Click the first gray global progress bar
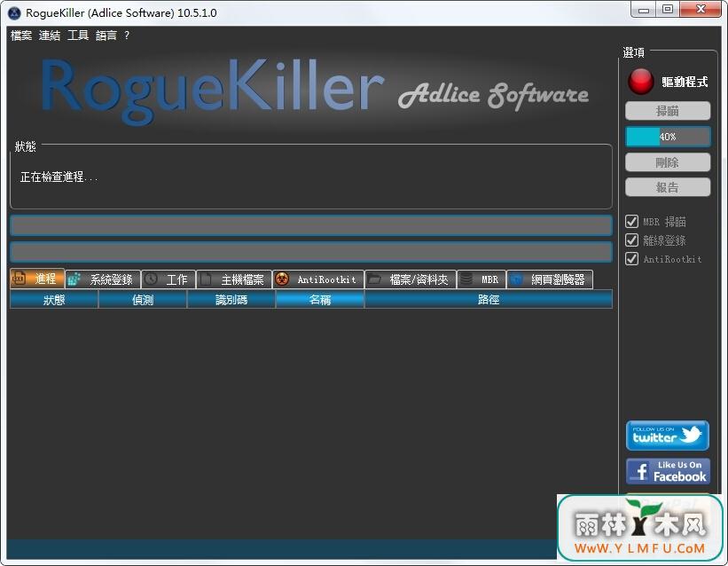 pyautogui.click(x=311, y=225)
